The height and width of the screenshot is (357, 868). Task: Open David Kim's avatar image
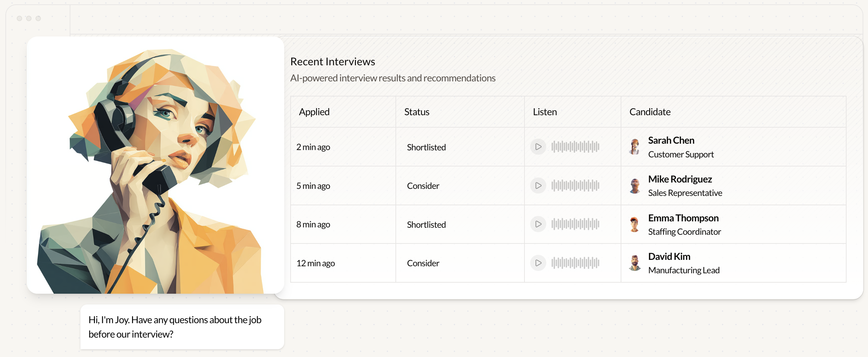click(x=635, y=263)
